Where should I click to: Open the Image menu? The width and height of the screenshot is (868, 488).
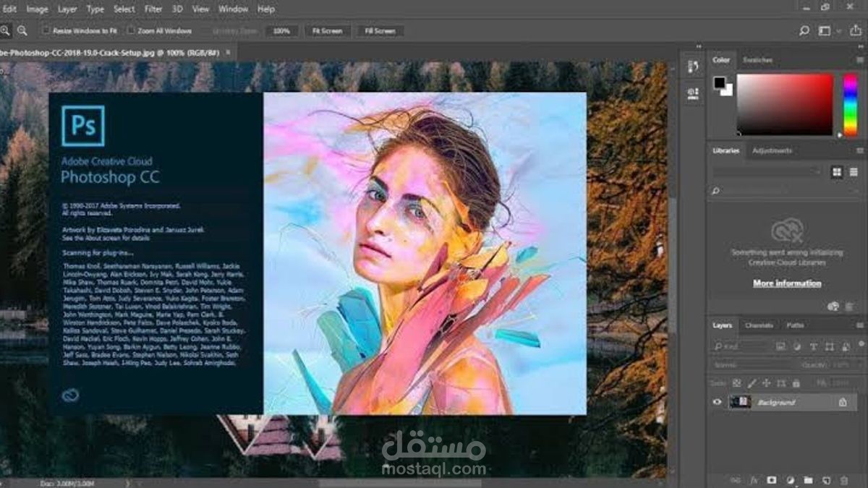(37, 9)
